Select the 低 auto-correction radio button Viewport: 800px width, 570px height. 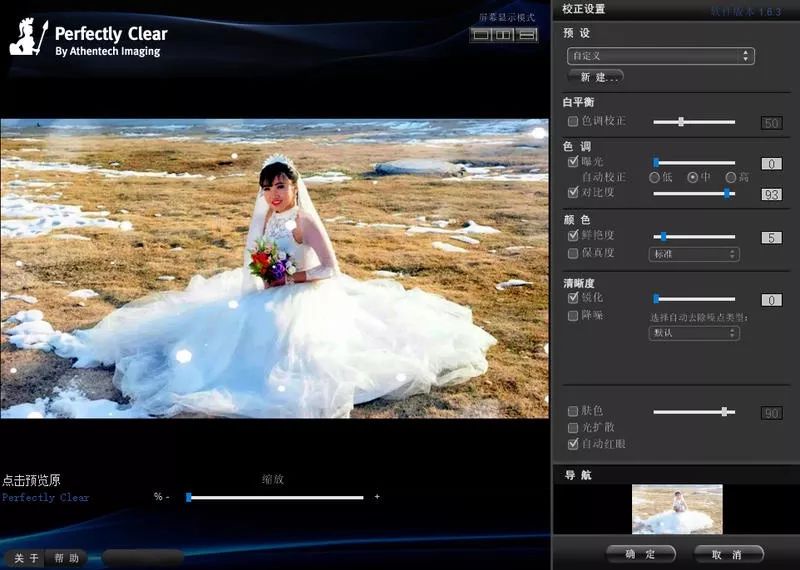pyautogui.click(x=655, y=178)
